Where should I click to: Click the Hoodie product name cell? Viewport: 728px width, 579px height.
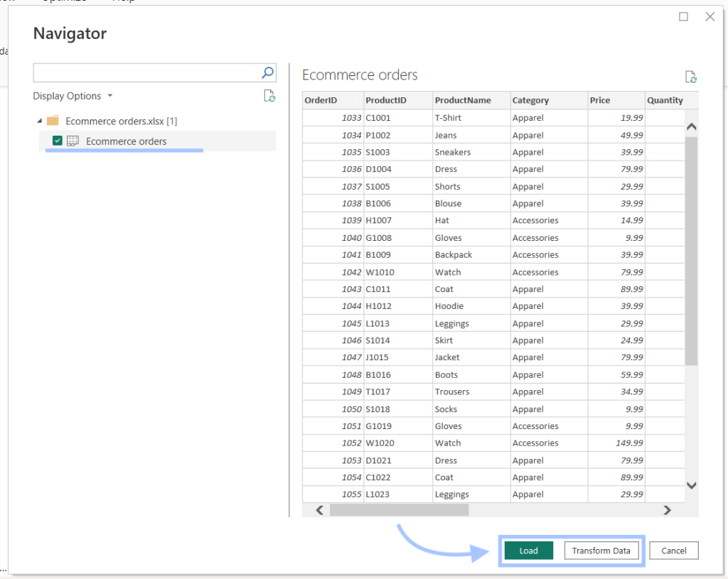[471, 306]
